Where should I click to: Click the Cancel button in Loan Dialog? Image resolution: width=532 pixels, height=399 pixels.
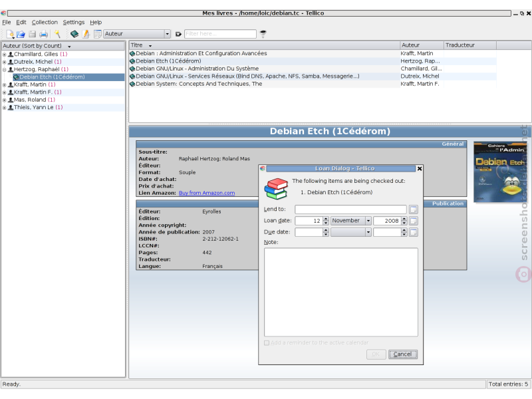pos(403,354)
